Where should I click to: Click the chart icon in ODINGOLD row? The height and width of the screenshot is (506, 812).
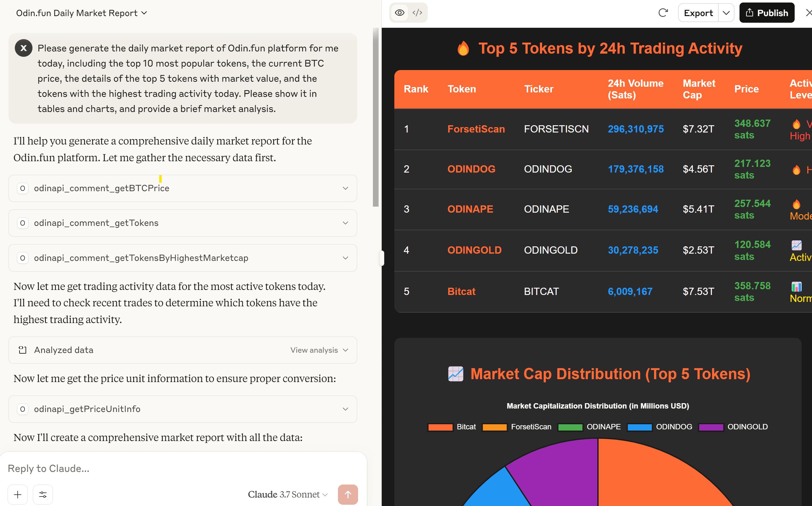click(x=796, y=245)
